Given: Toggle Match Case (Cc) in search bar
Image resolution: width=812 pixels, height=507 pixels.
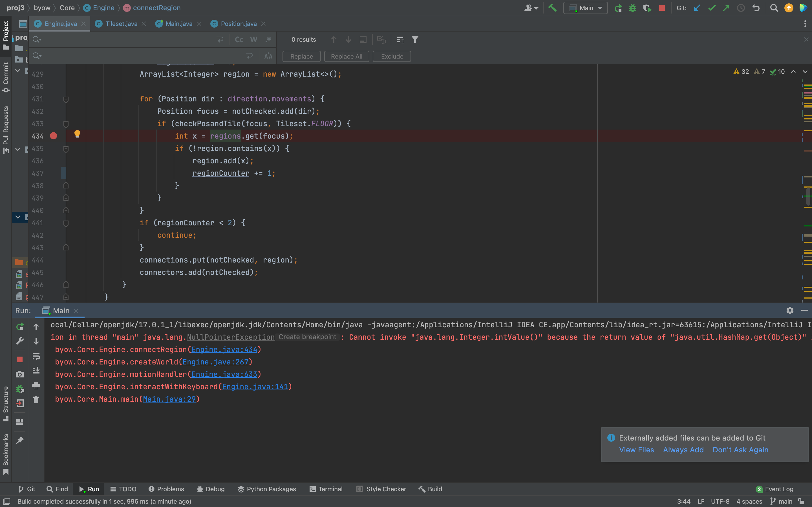Looking at the screenshot, I should pyautogui.click(x=239, y=39).
